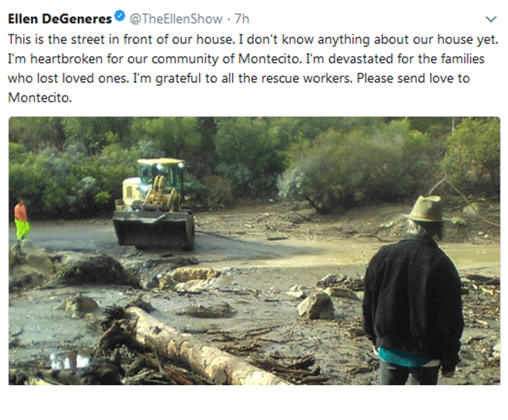Open the Ellen DeGeneres profile name
Viewport: 508px width, 420px height.
pyautogui.click(x=58, y=17)
